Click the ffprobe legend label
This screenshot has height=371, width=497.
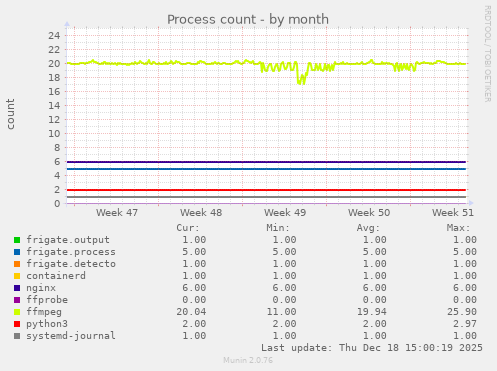pyautogui.click(x=47, y=300)
